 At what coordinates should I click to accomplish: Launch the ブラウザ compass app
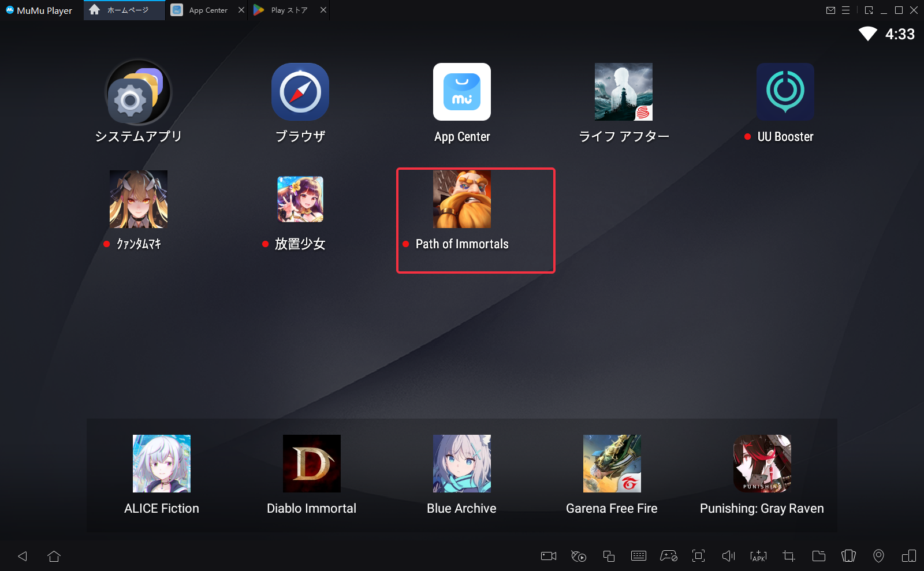(x=300, y=92)
